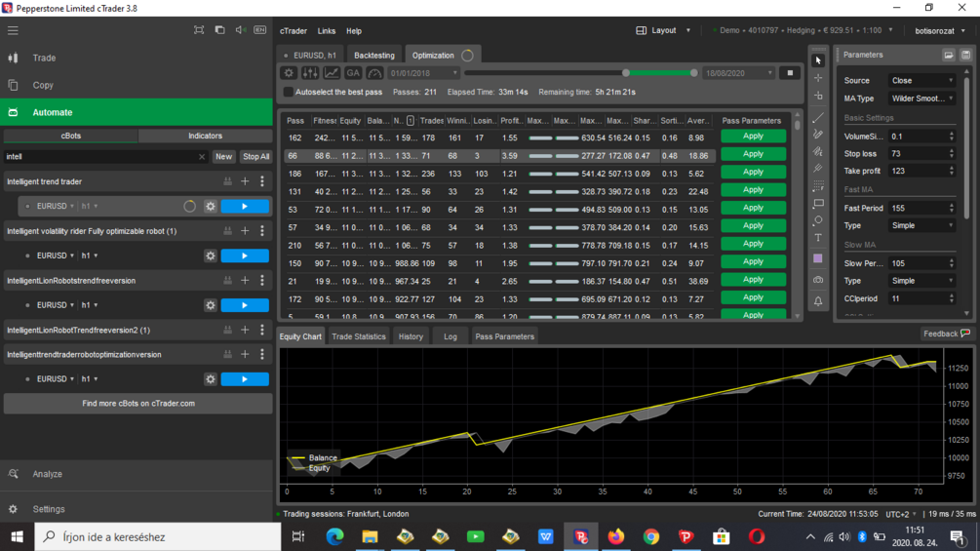Open the hamburger menu icon
This screenshot has height=551, width=980.
13,30
